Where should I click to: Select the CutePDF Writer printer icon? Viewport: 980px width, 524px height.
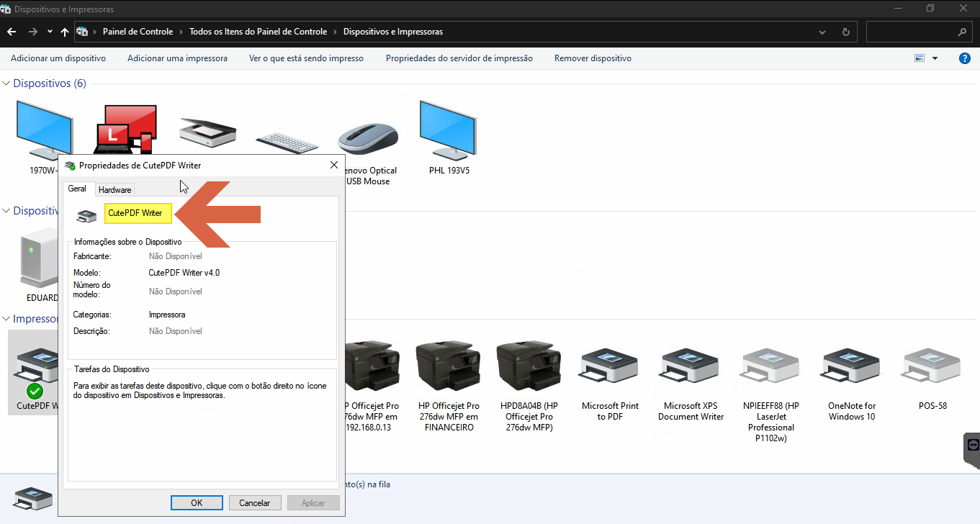pos(35,372)
